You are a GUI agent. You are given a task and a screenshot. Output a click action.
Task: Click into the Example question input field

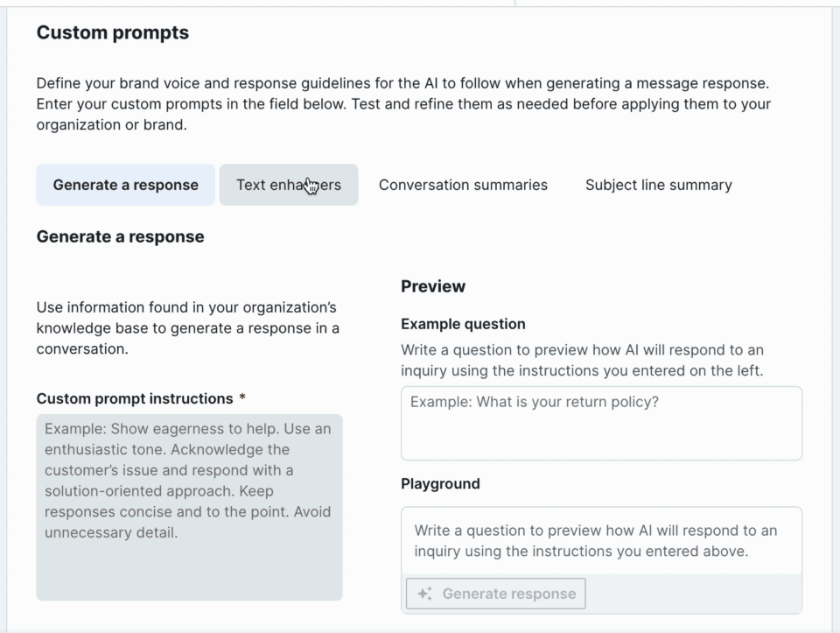[x=601, y=424]
